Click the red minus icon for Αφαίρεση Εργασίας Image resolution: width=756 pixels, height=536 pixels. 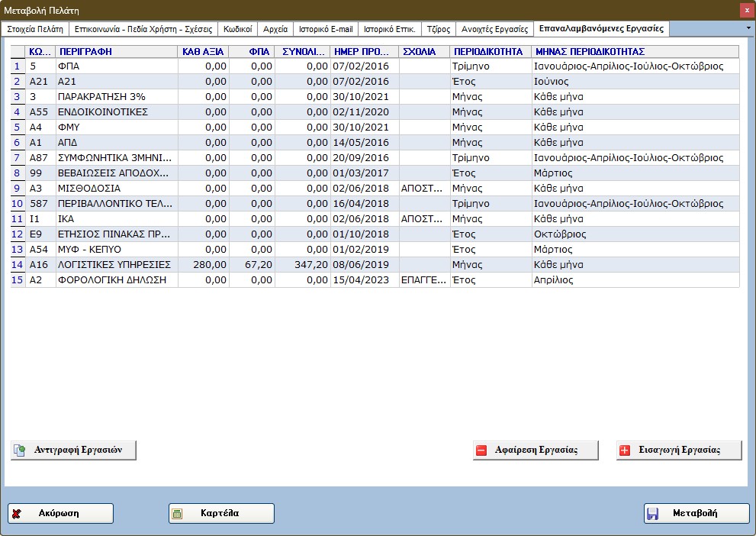(x=481, y=450)
